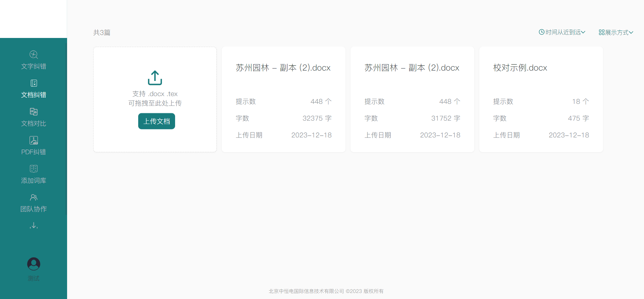Click 提示数 label in 校对示例.docx card
644x299 pixels.
[503, 101]
